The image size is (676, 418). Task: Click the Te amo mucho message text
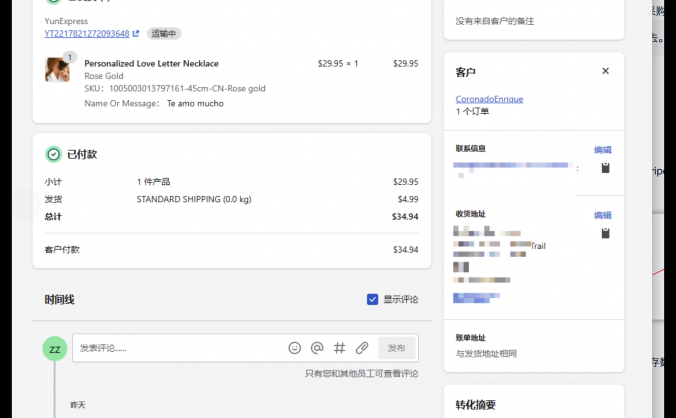(195, 103)
